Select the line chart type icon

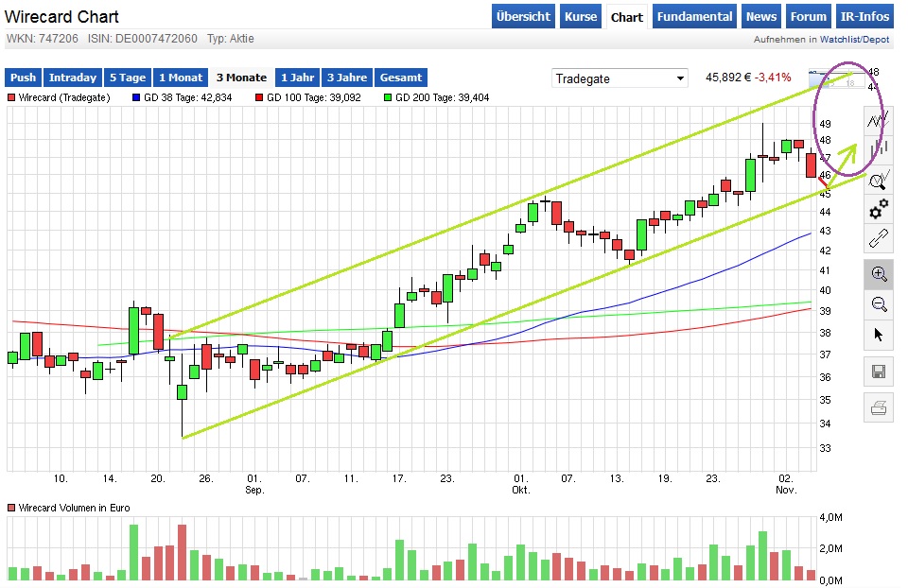click(x=878, y=120)
